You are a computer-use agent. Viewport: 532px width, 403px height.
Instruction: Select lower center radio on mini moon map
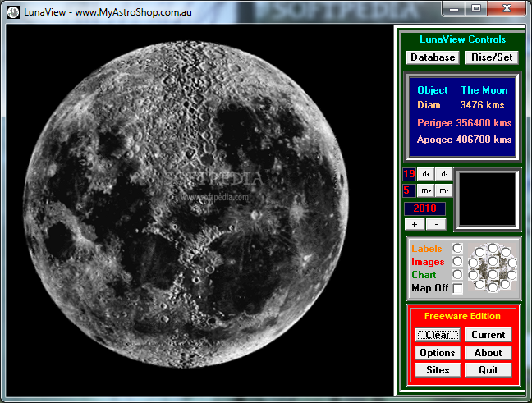[493, 274]
